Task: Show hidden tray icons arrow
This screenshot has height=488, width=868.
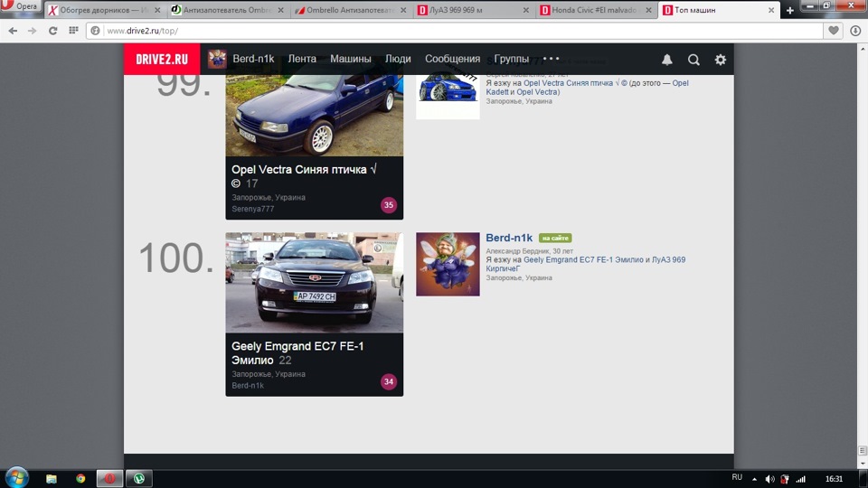Action: [x=754, y=479]
